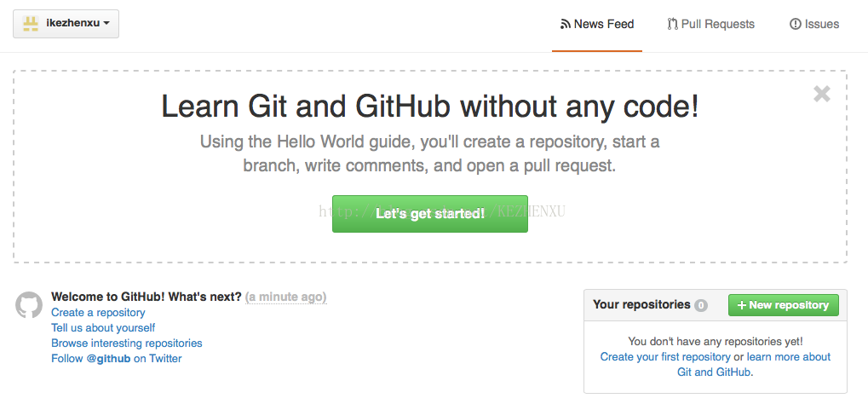Image resolution: width=868 pixels, height=404 pixels.
Task: Follow the Browse interesting repositories link
Action: pyautogui.click(x=127, y=343)
